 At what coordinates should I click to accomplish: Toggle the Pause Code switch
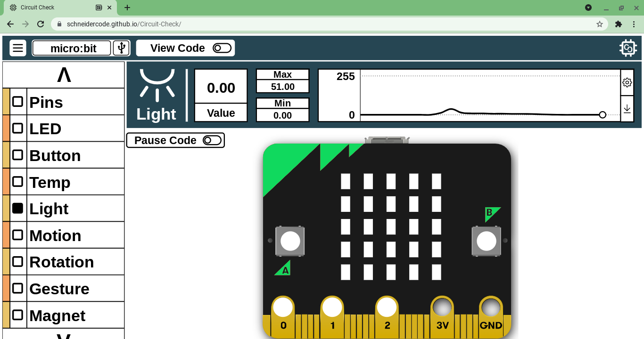point(212,140)
